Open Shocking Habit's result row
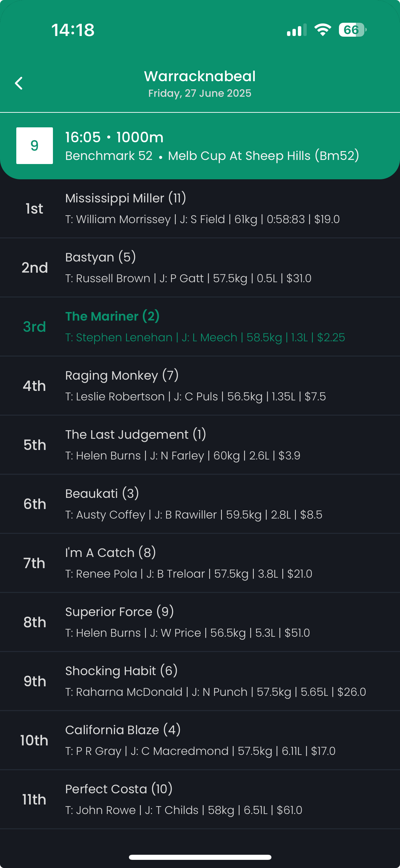Viewport: 400px width, 868px height. click(x=200, y=681)
